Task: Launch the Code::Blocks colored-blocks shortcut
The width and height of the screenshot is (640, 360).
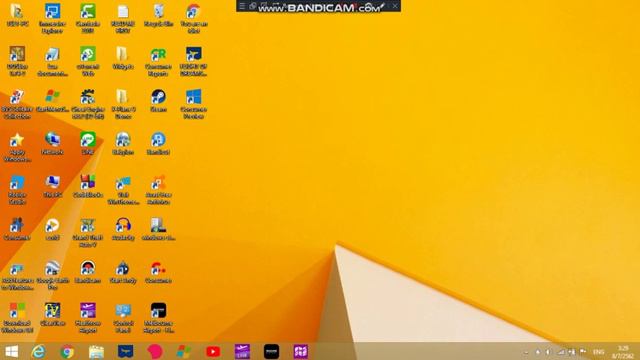Action: (x=88, y=182)
